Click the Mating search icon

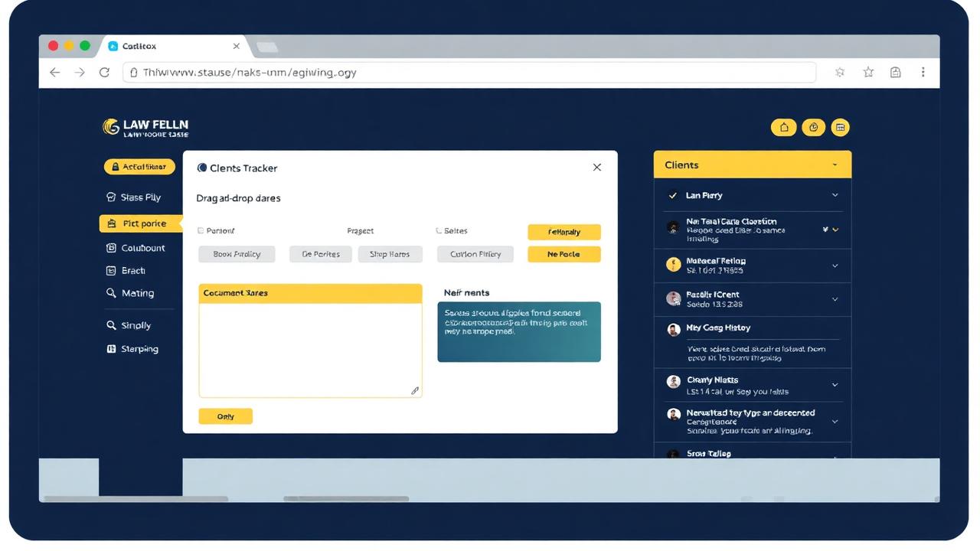111,293
